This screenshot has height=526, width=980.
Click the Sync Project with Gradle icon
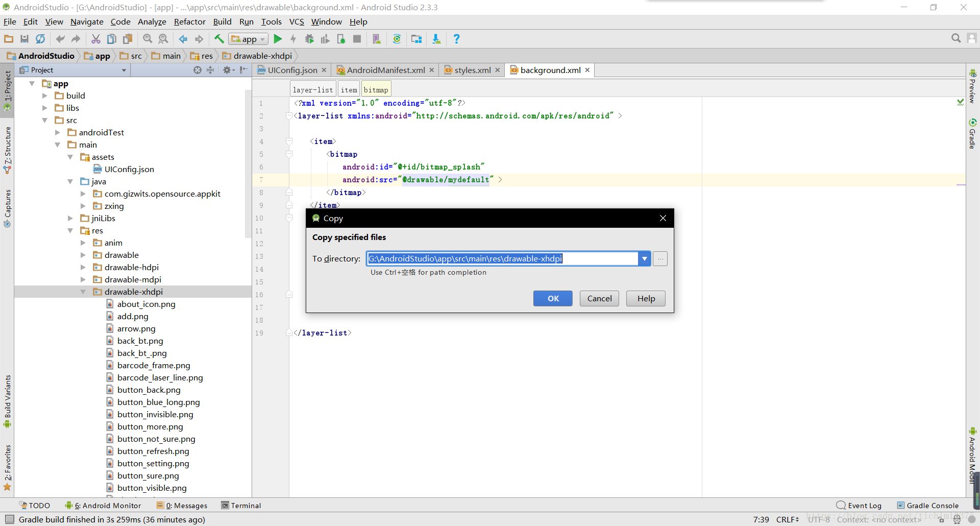click(x=397, y=39)
